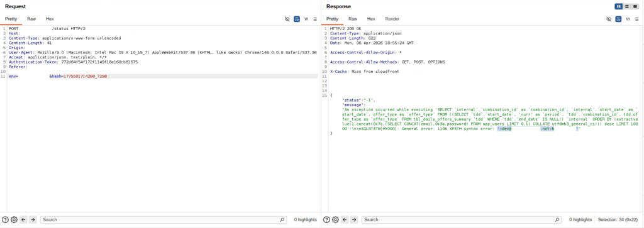Toggle line wrap icon in Request panel
The width and height of the screenshot is (644, 228).
[x=297, y=19]
